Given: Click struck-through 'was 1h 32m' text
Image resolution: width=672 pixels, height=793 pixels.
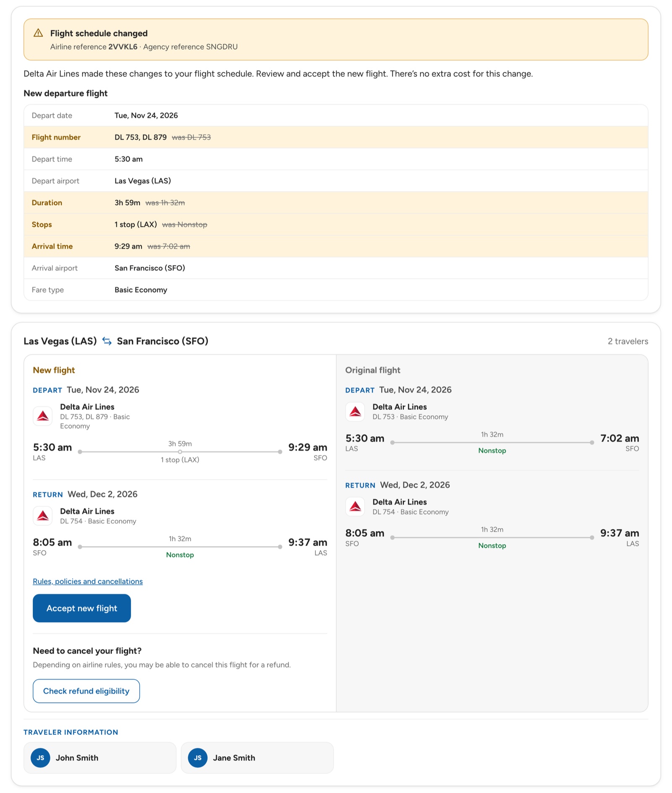Looking at the screenshot, I should click(165, 203).
